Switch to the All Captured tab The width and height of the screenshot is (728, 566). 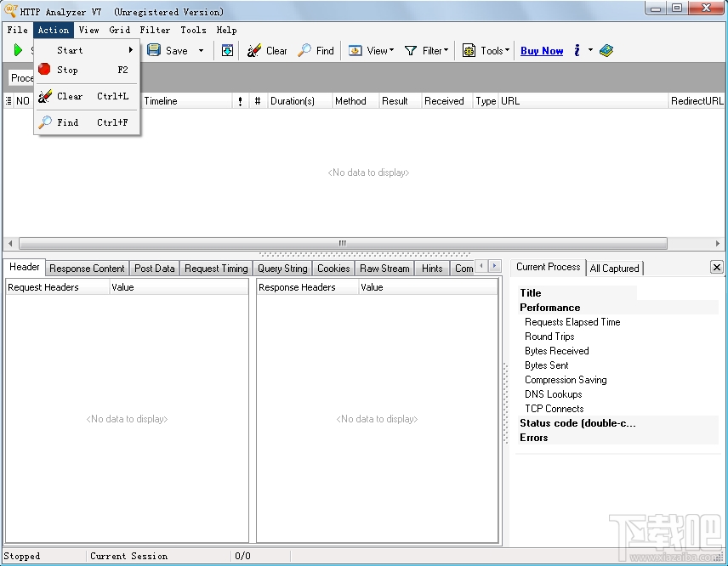615,268
